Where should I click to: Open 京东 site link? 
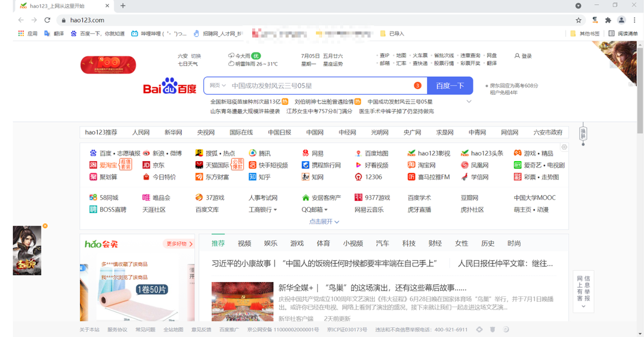point(154,165)
